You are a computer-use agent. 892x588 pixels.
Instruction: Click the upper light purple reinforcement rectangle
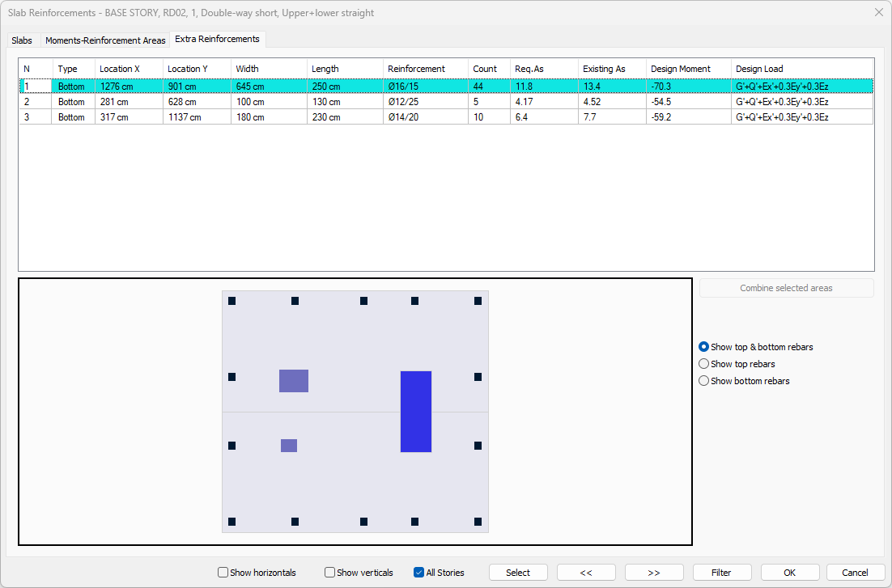(x=294, y=381)
